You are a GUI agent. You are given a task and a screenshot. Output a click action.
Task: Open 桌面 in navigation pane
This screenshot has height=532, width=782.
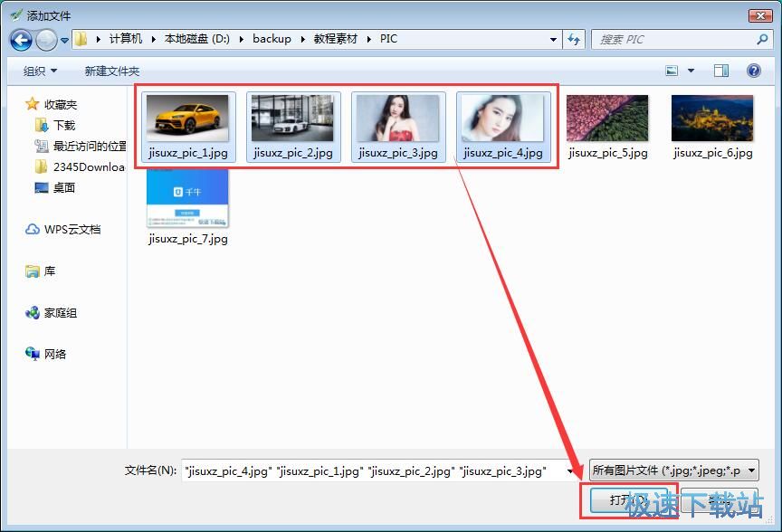pos(64,188)
